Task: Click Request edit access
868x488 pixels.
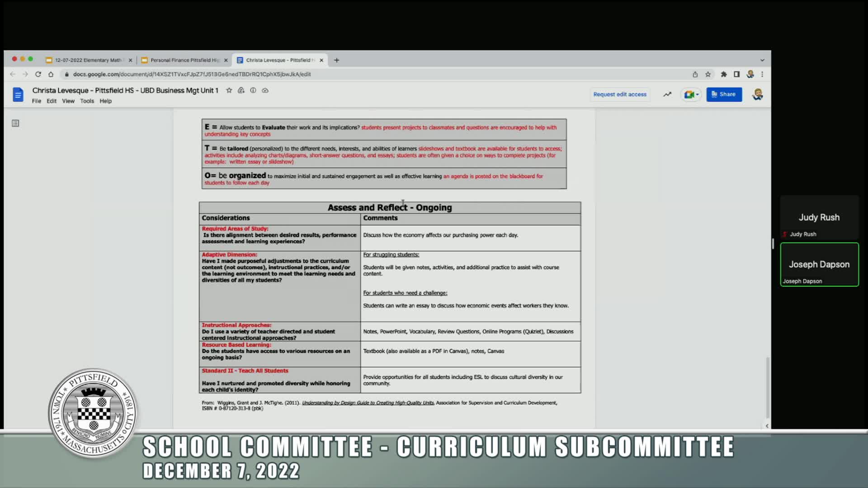Action: pyautogui.click(x=620, y=94)
